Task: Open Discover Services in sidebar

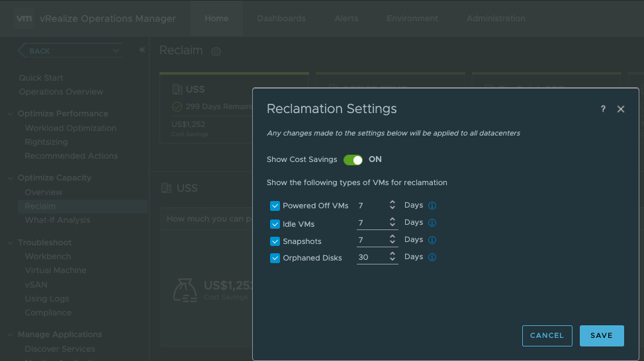Action: pyautogui.click(x=60, y=349)
